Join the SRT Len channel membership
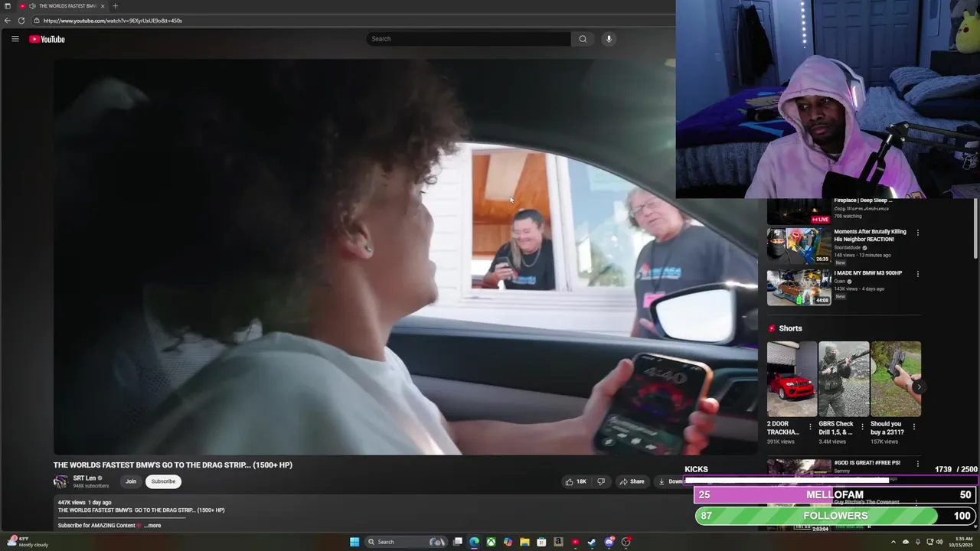 (131, 481)
